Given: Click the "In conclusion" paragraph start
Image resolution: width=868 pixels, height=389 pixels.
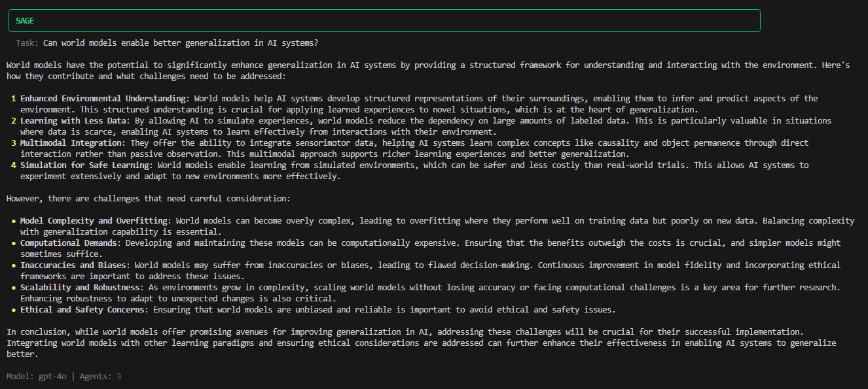Looking at the screenshot, I should 34,332.
